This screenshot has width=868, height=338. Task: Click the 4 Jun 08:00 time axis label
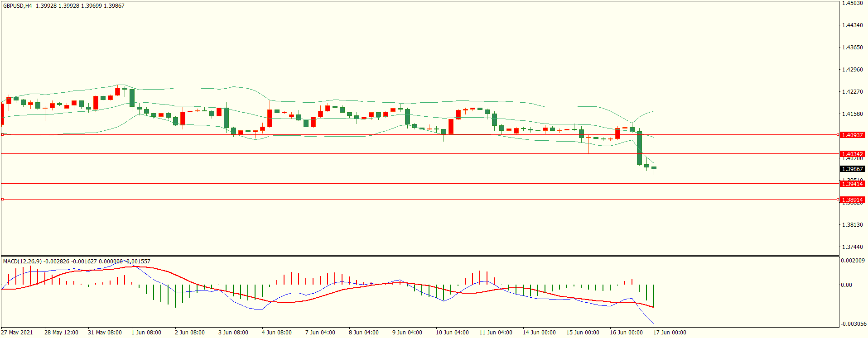tap(276, 333)
